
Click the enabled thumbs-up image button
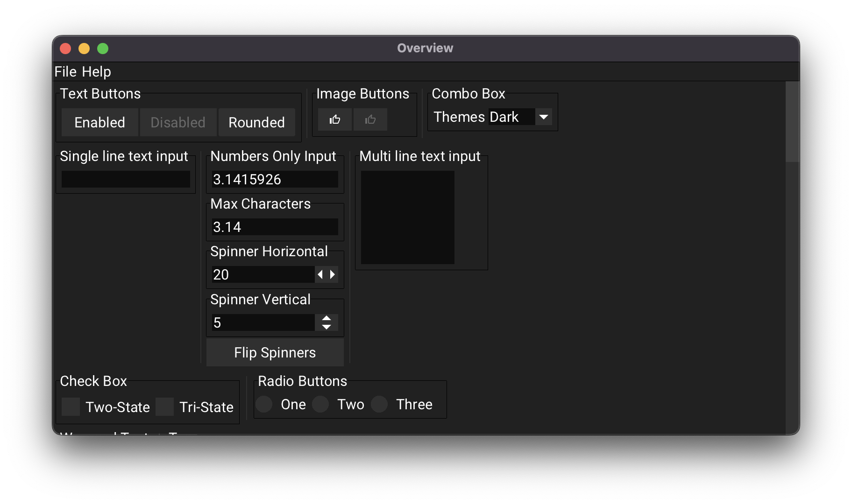coord(334,120)
